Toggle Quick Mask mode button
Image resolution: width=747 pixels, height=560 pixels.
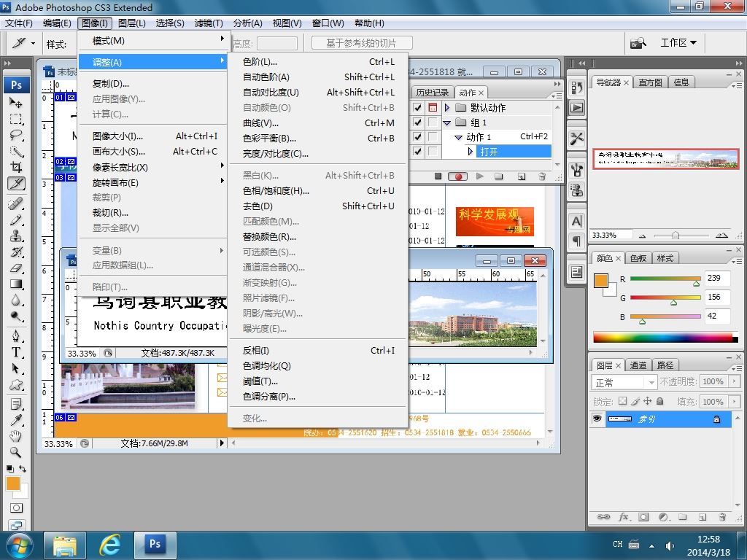(x=16, y=507)
